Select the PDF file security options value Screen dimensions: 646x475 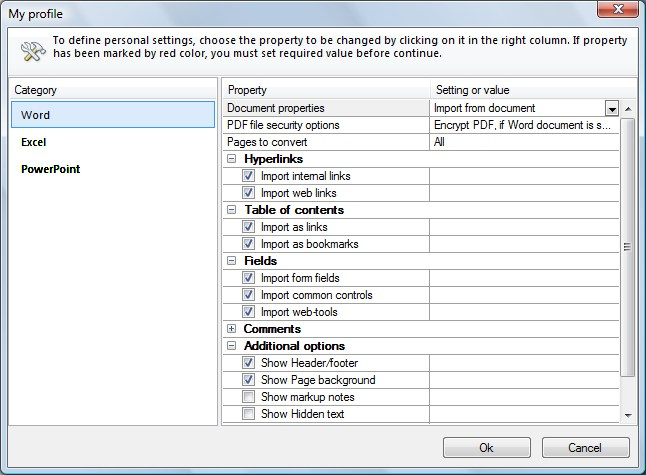(x=522, y=125)
